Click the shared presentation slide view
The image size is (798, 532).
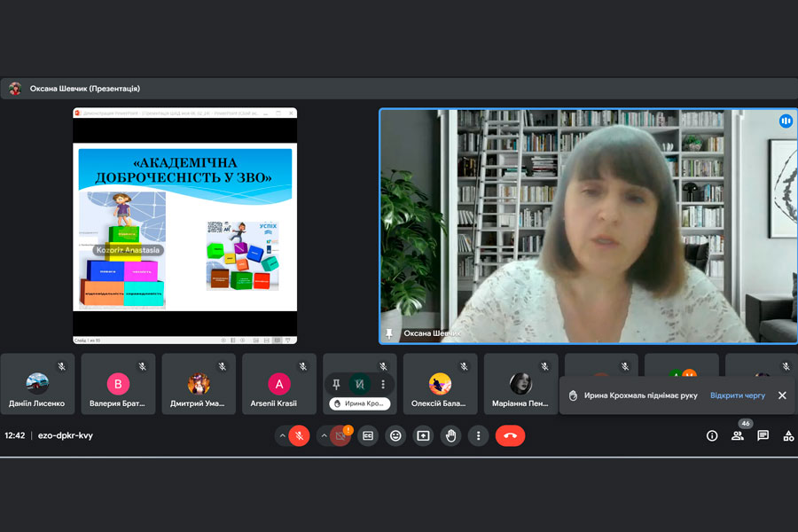pyautogui.click(x=184, y=226)
